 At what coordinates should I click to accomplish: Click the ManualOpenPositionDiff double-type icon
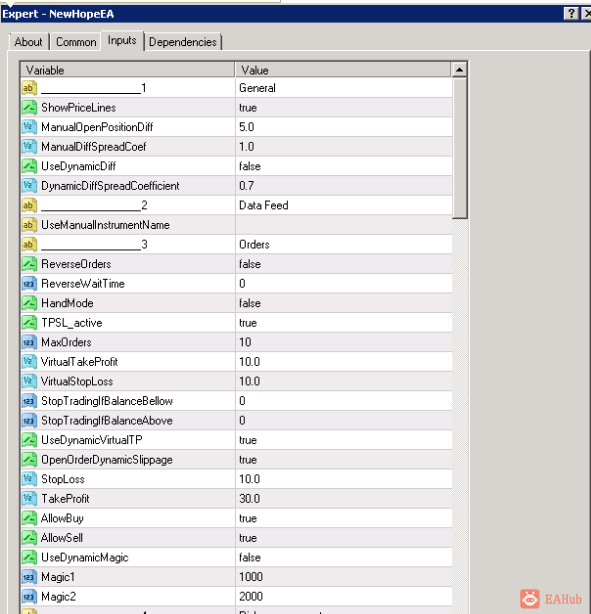pos(29,127)
